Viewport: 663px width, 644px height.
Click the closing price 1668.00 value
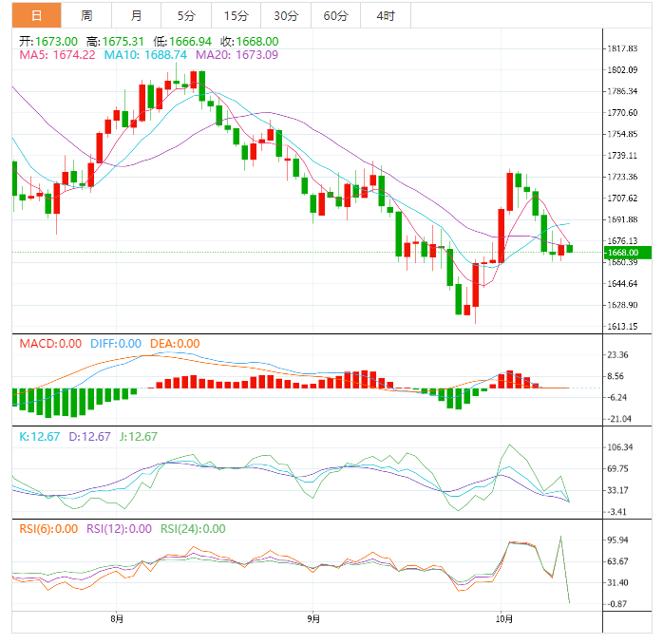[x=257, y=42]
